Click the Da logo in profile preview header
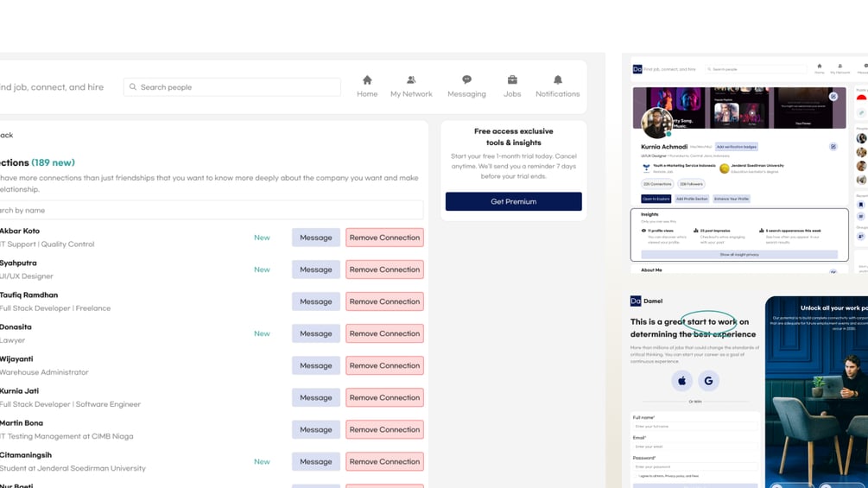The height and width of the screenshot is (488, 868). (637, 69)
